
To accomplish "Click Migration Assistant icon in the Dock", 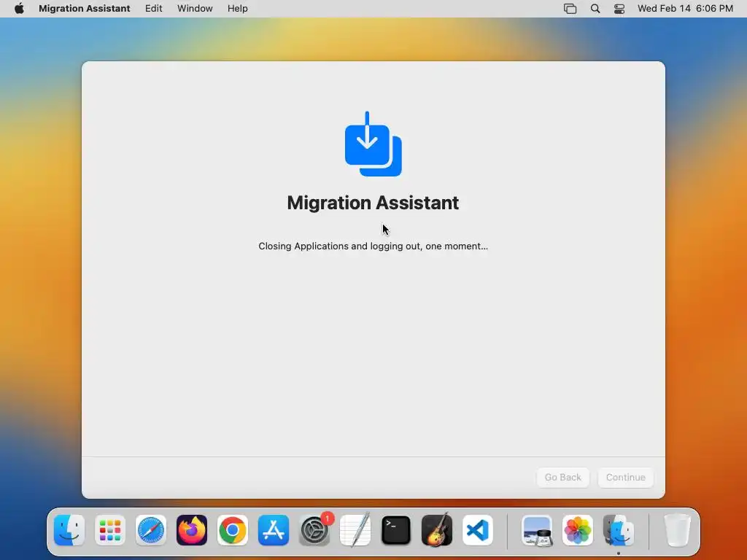I will (619, 530).
